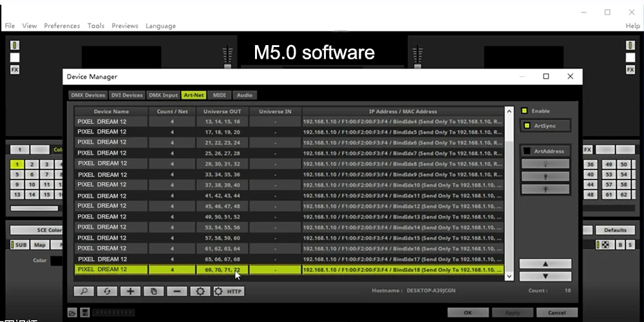Viewport: 644px width, 322px height.
Task: Sort by the Device Name column header
Action: click(x=111, y=111)
